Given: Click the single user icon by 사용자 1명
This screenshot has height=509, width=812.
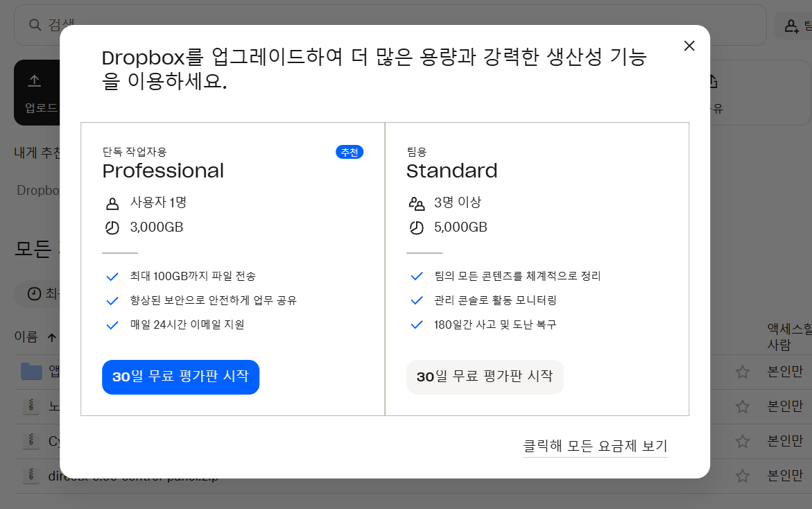Looking at the screenshot, I should (x=112, y=203).
